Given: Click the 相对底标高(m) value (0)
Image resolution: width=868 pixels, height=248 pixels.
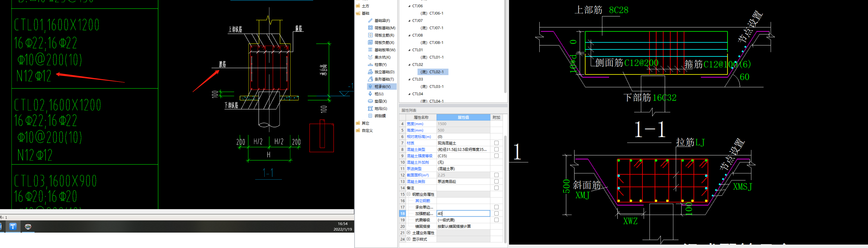Looking at the screenshot, I should (463, 137).
